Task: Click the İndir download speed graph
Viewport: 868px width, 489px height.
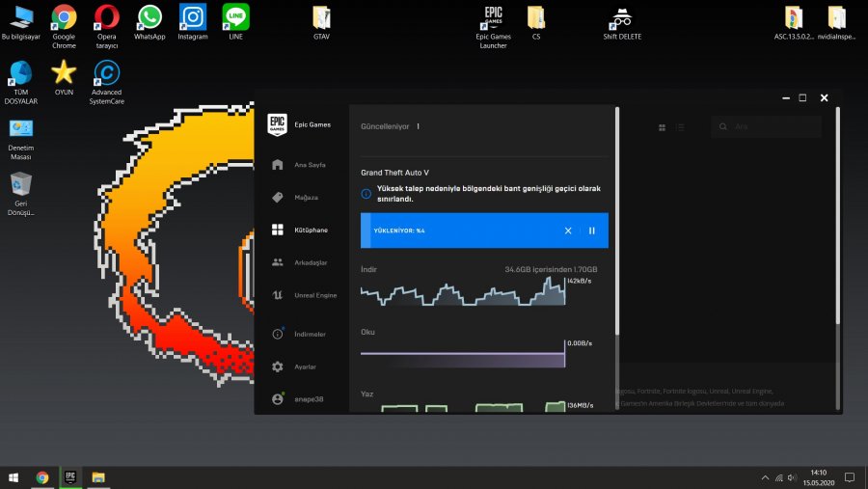Action: coord(463,291)
